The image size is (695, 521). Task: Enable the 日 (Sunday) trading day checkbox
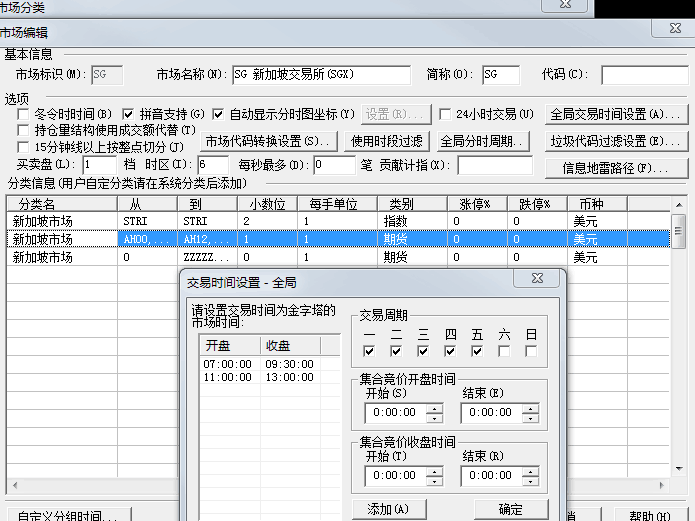[531, 351]
